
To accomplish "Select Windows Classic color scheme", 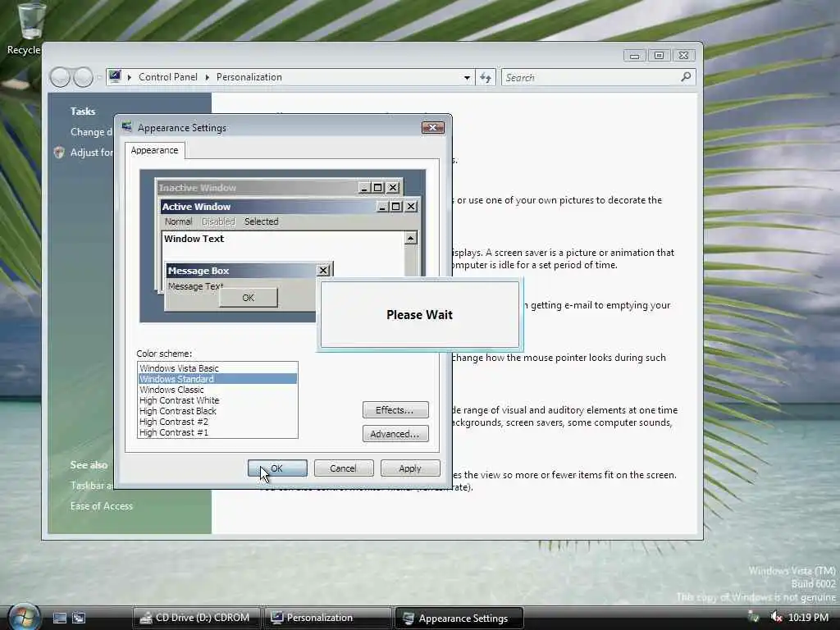I will 217,390.
